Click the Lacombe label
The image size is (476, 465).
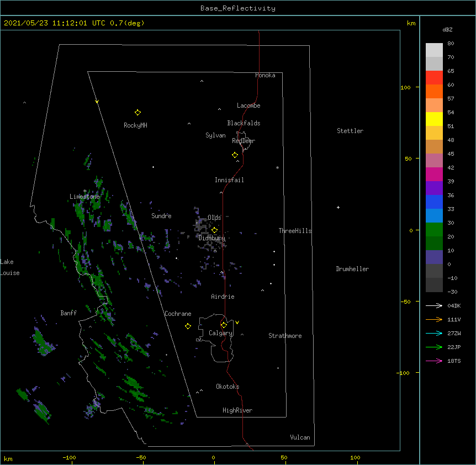pyautogui.click(x=248, y=105)
